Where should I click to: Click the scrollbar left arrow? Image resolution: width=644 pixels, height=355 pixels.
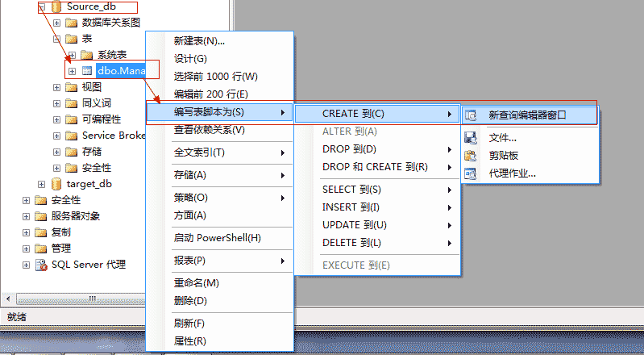tap(8, 299)
